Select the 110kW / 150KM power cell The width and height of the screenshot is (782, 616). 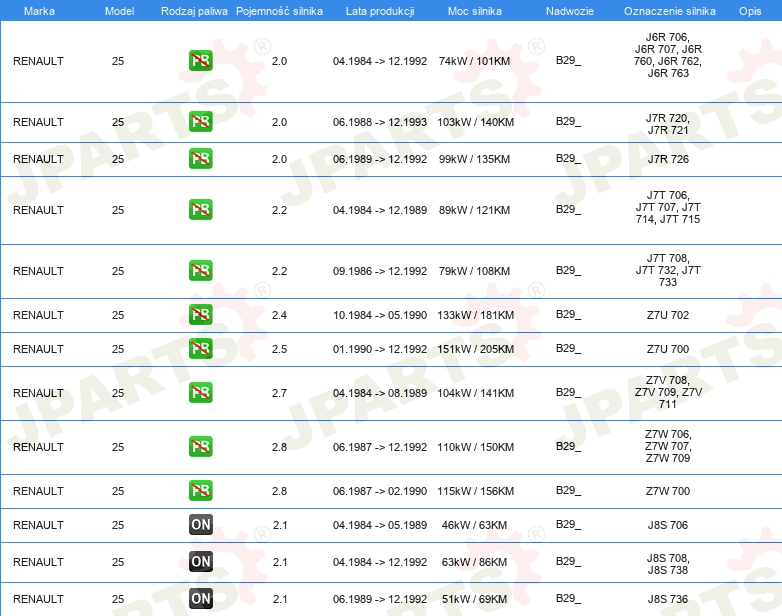pyautogui.click(x=475, y=447)
